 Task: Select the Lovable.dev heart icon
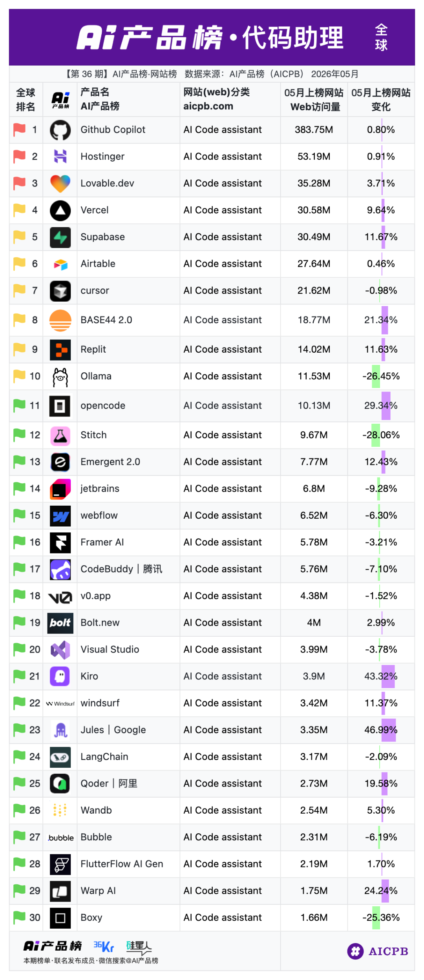coord(60,183)
